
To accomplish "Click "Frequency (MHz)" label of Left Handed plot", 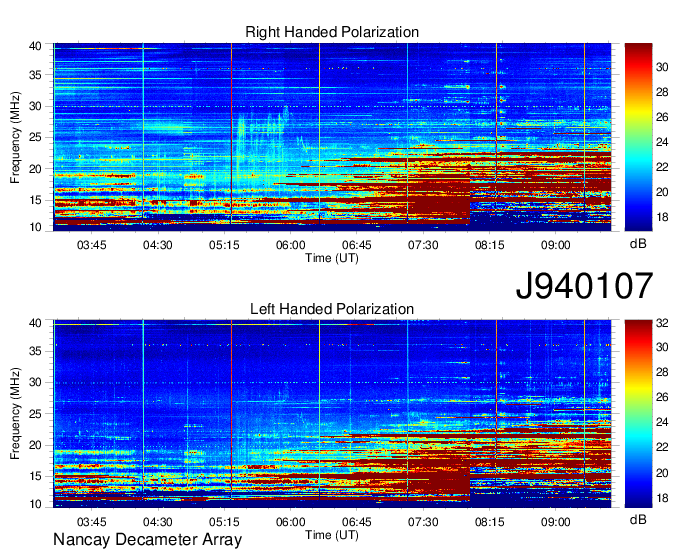I will pyautogui.click(x=15, y=414).
